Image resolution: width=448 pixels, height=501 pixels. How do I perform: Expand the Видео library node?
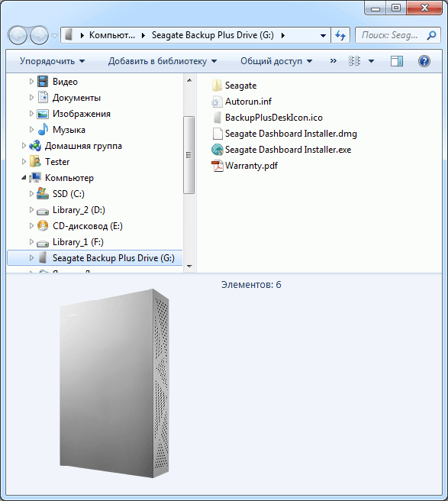tap(31, 82)
